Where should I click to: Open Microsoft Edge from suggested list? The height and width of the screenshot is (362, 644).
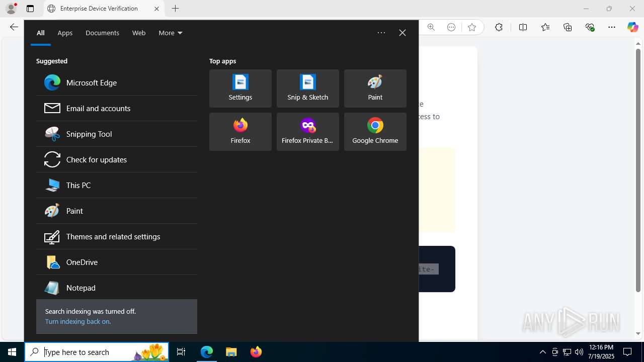coord(117,82)
